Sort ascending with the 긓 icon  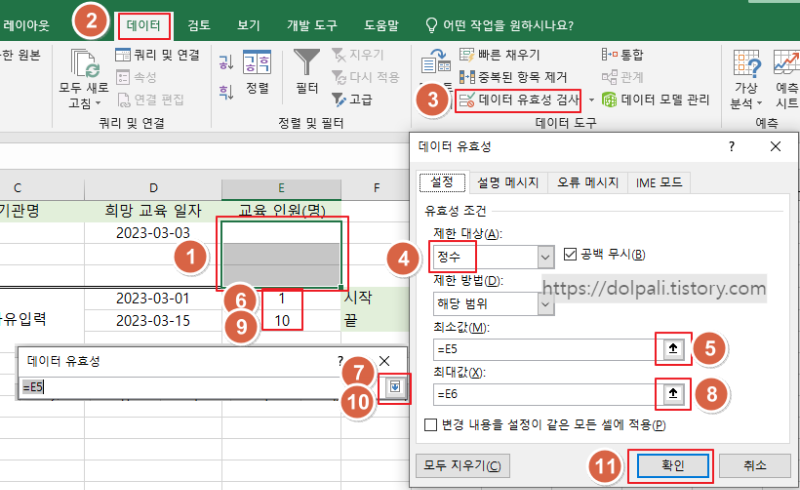point(226,62)
